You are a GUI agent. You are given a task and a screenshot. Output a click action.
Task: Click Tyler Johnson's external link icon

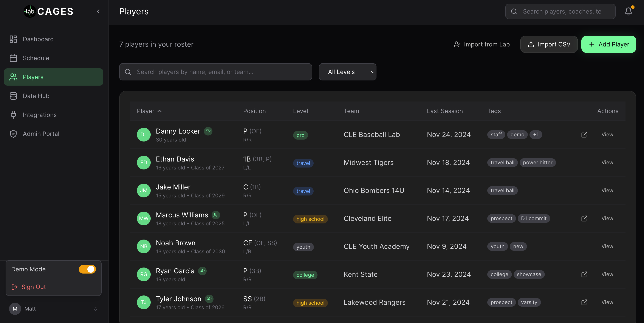(584, 303)
